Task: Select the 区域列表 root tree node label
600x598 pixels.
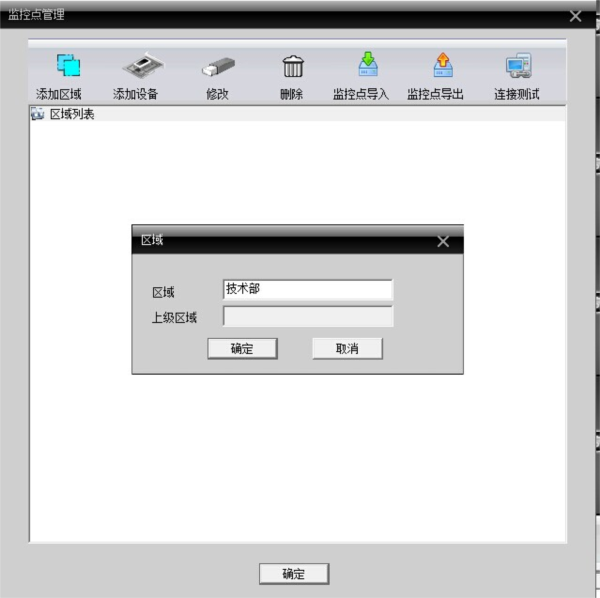Action: point(72,115)
